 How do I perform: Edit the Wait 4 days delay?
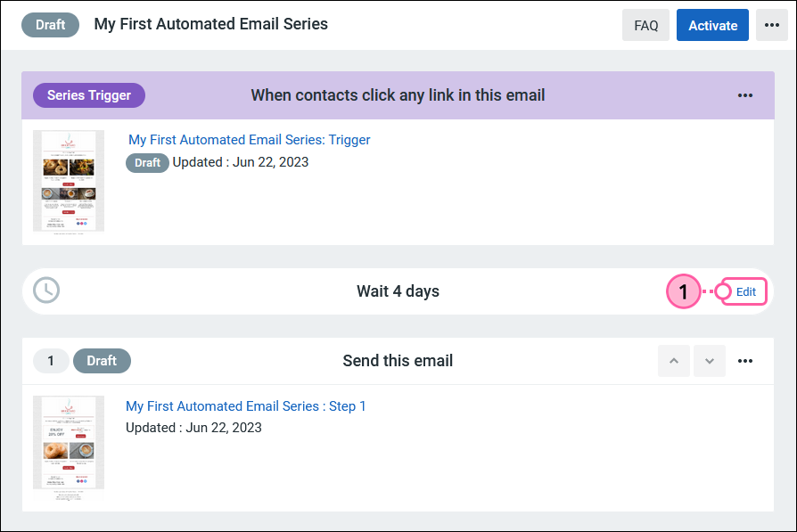(745, 291)
